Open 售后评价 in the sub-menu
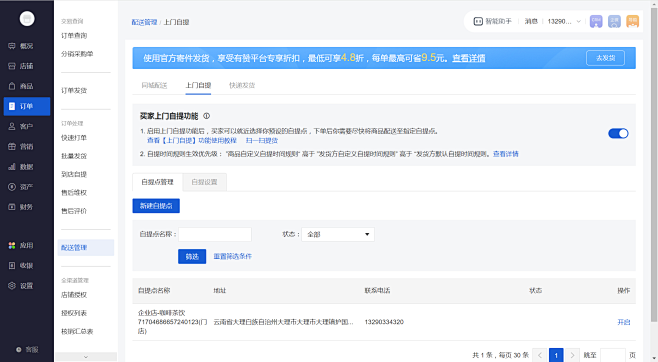Screen dimensions: 658x362 (74, 211)
